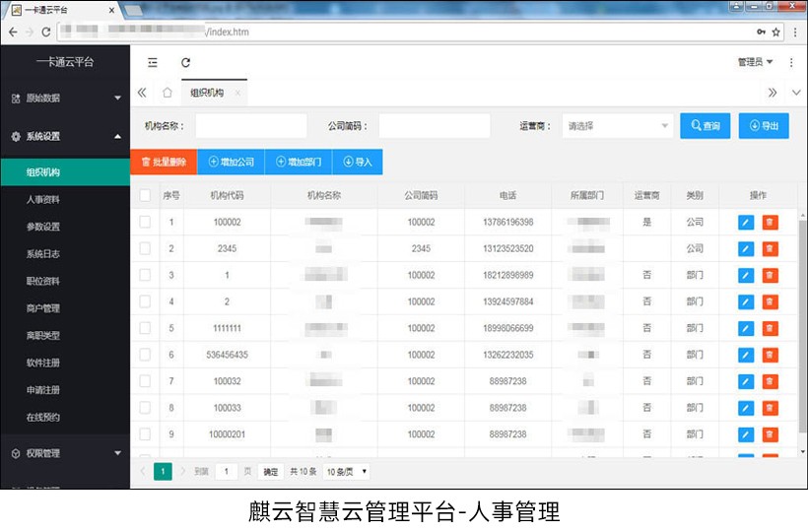Close the 组织机构 tab
808x532 pixels.
point(237,93)
